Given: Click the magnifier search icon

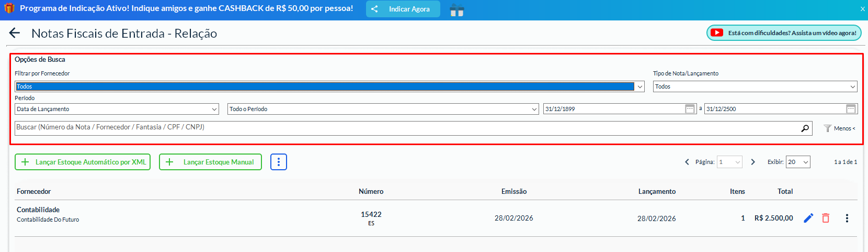Looking at the screenshot, I should pos(805,128).
